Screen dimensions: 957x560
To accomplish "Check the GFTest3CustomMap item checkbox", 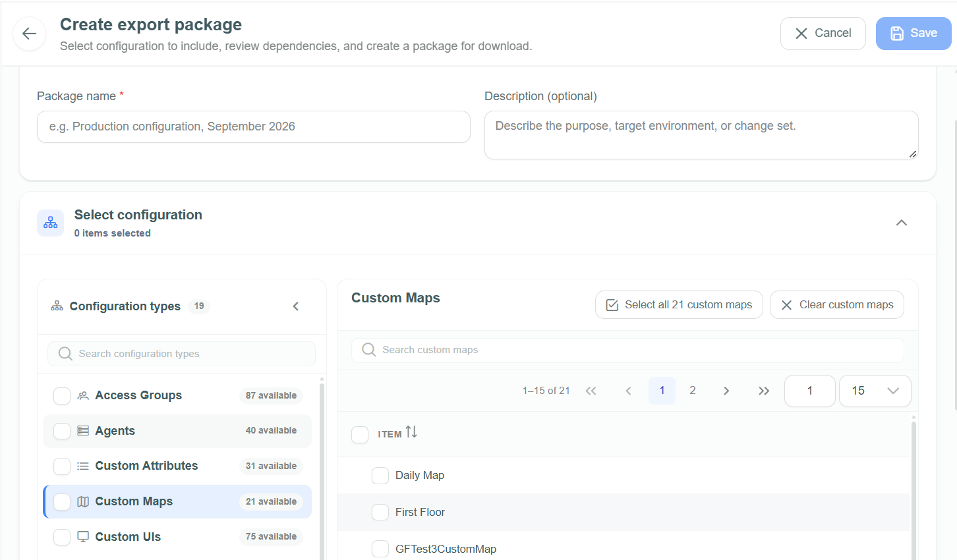I will point(380,549).
